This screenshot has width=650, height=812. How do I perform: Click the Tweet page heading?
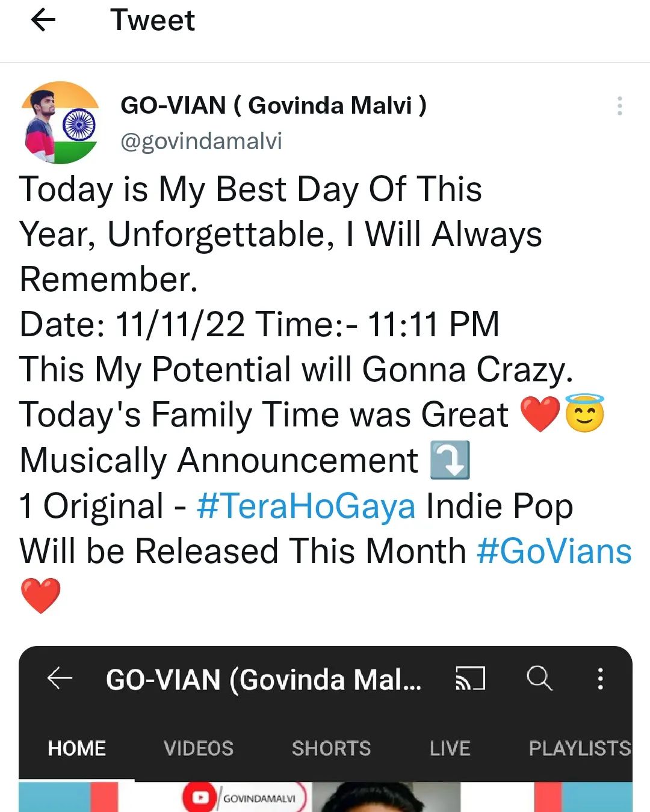coord(152,20)
